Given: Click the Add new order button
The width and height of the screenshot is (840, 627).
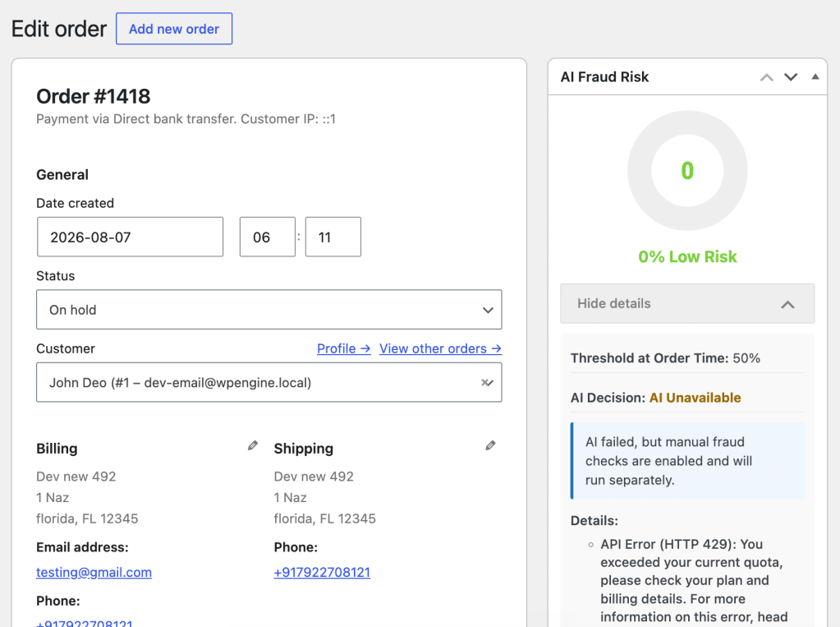Looking at the screenshot, I should point(174,29).
